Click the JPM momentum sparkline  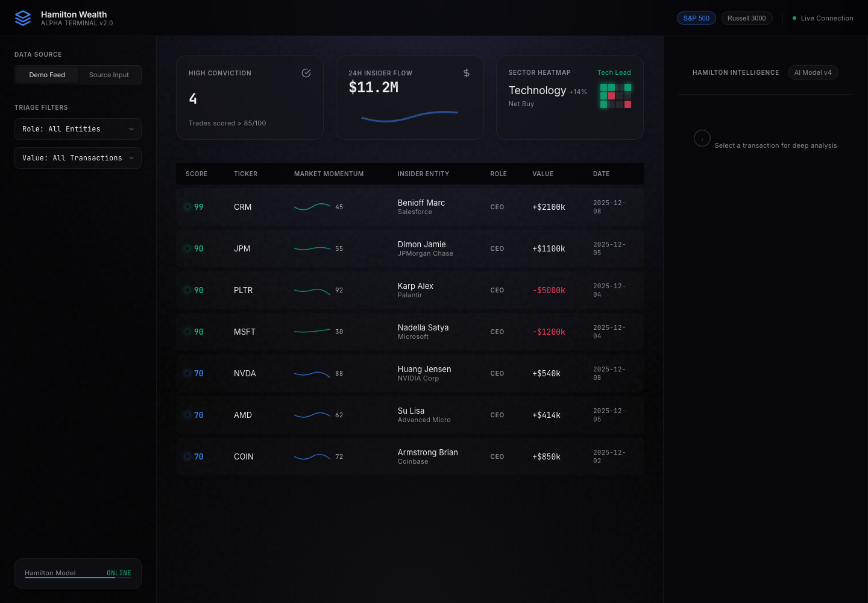tap(312, 248)
